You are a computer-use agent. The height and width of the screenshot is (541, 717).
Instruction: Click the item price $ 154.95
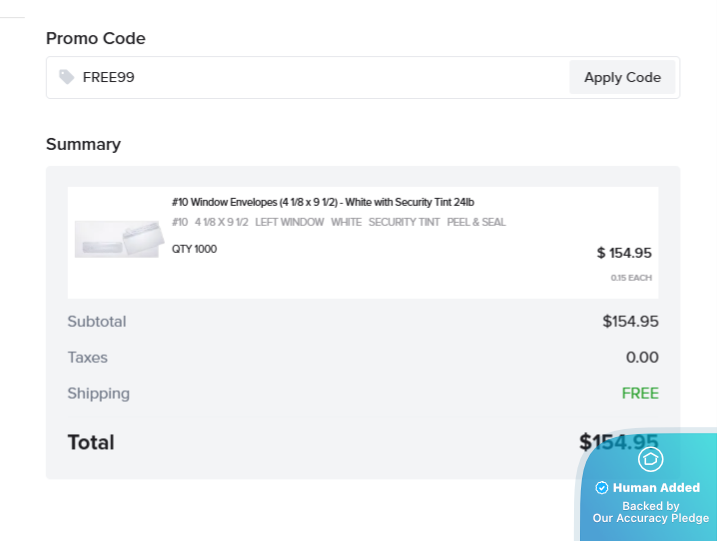624,253
